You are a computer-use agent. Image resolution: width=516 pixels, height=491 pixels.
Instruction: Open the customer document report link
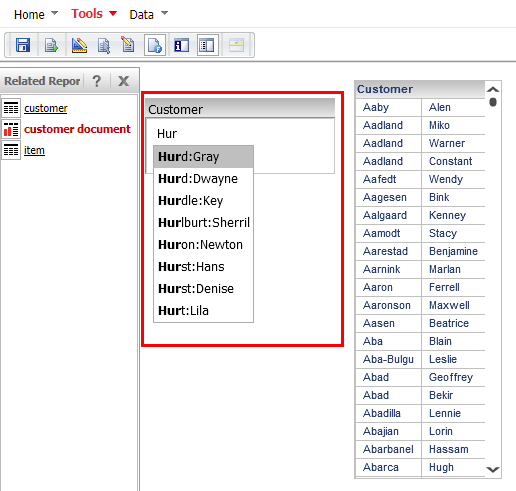tap(77, 129)
